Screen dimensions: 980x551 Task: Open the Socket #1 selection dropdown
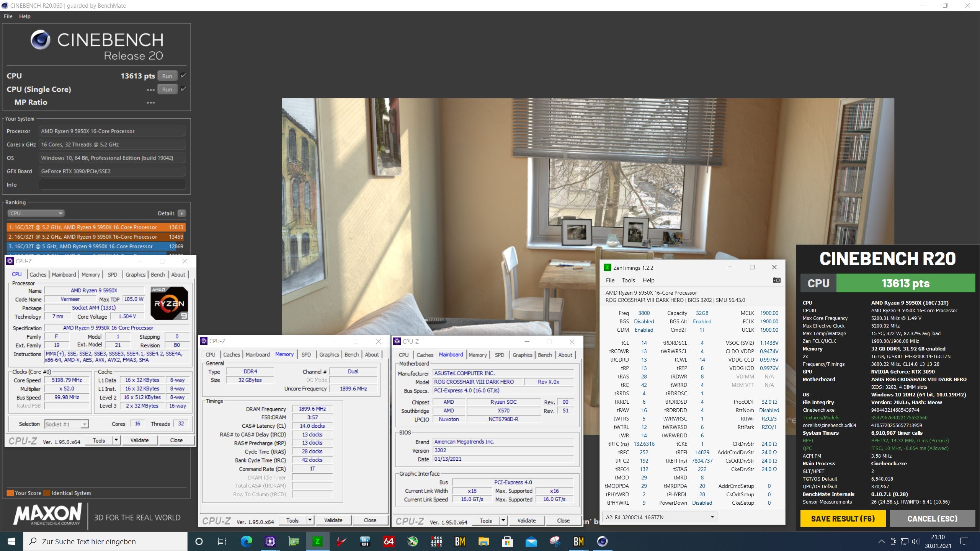click(x=67, y=424)
